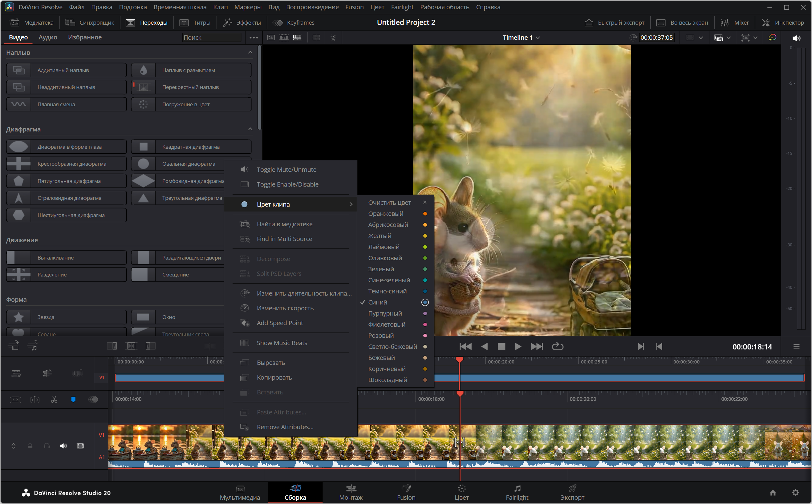Collapse the Наплыв transitions section
The height and width of the screenshot is (504, 812).
click(x=250, y=53)
